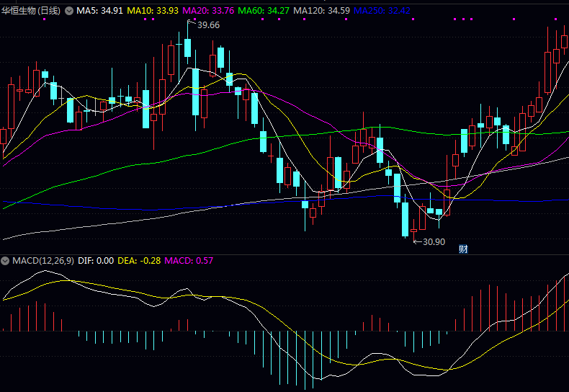Select the MACD: 0.57 value
Image resolution: width=569 pixels, height=392 pixels.
[189, 261]
